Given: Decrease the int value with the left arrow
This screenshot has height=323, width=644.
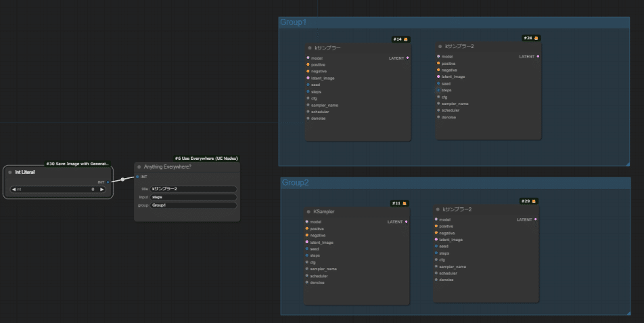Looking at the screenshot, I should [14, 190].
